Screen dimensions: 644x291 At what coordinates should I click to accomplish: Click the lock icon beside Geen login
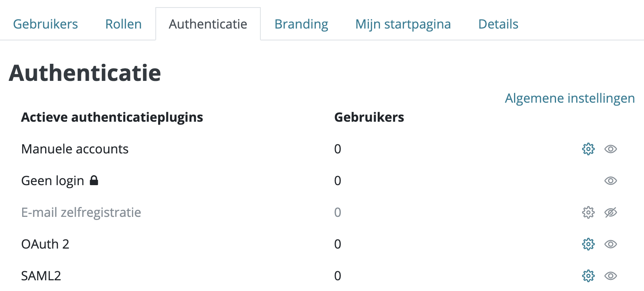point(94,180)
